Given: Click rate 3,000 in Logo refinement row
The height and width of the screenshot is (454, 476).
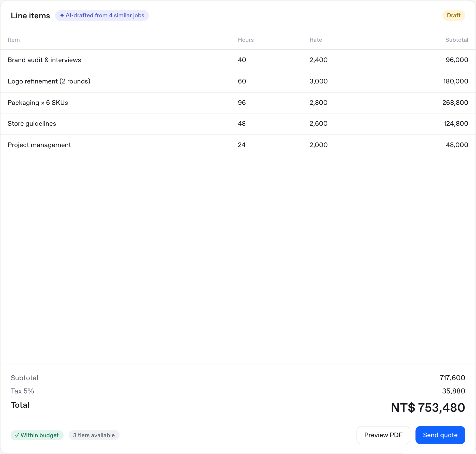Looking at the screenshot, I should click(x=318, y=81).
